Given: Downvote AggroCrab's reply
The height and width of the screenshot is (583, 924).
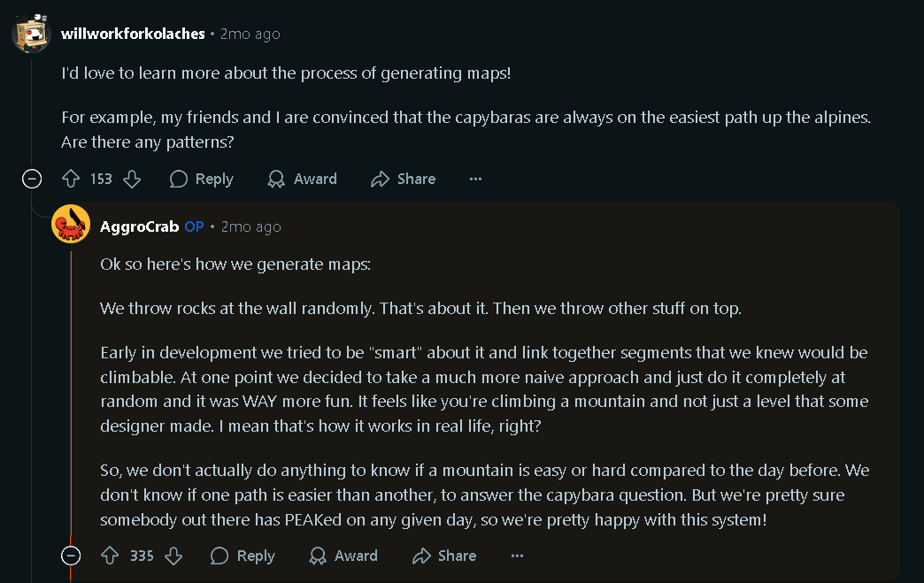Looking at the screenshot, I should coord(173,556).
